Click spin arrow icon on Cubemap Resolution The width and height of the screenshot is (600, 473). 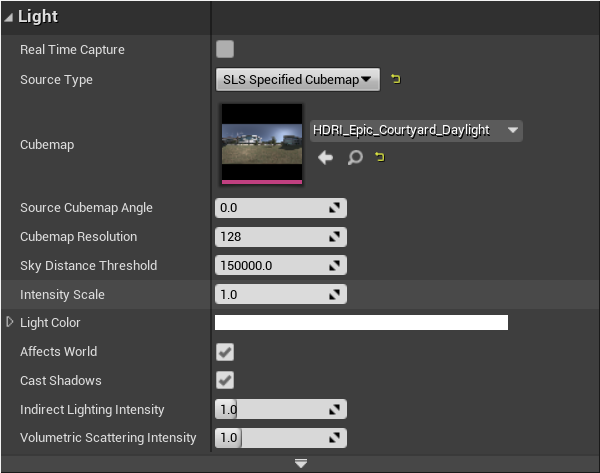336,237
